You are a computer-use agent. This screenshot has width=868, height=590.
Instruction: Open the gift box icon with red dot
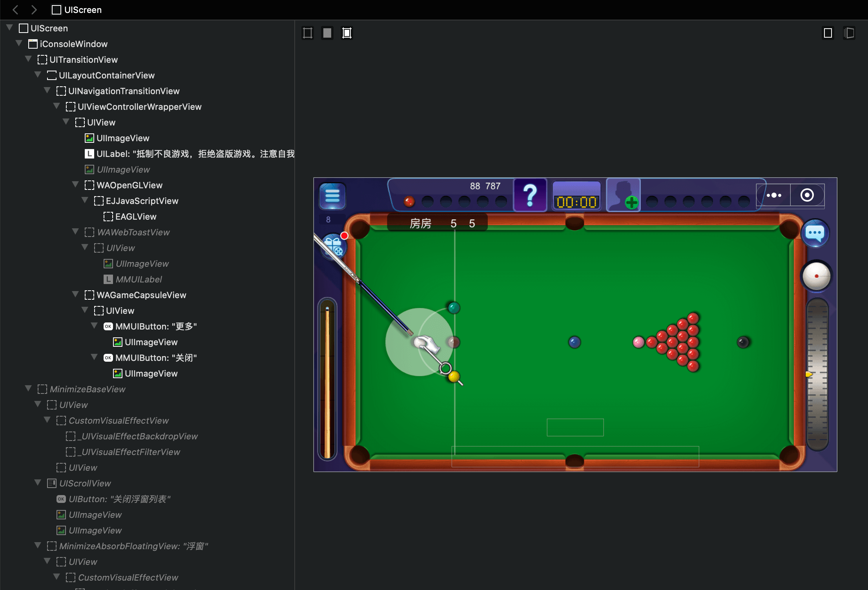(x=334, y=246)
